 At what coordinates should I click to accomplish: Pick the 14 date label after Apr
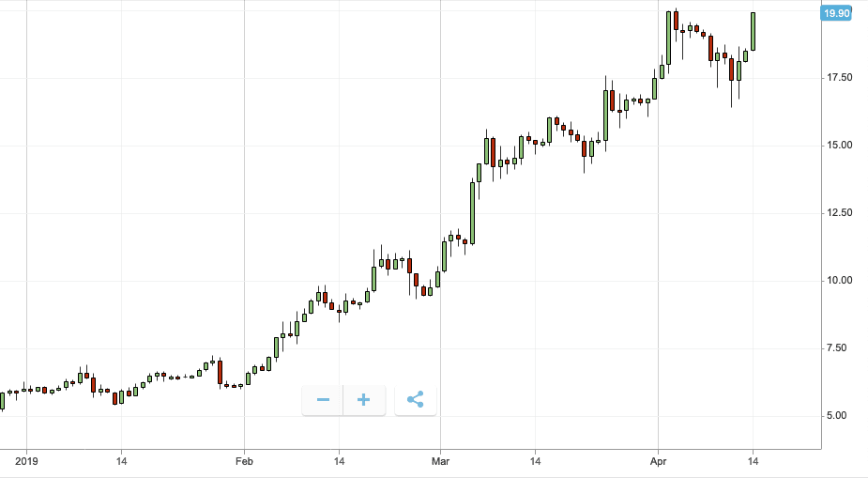point(753,461)
